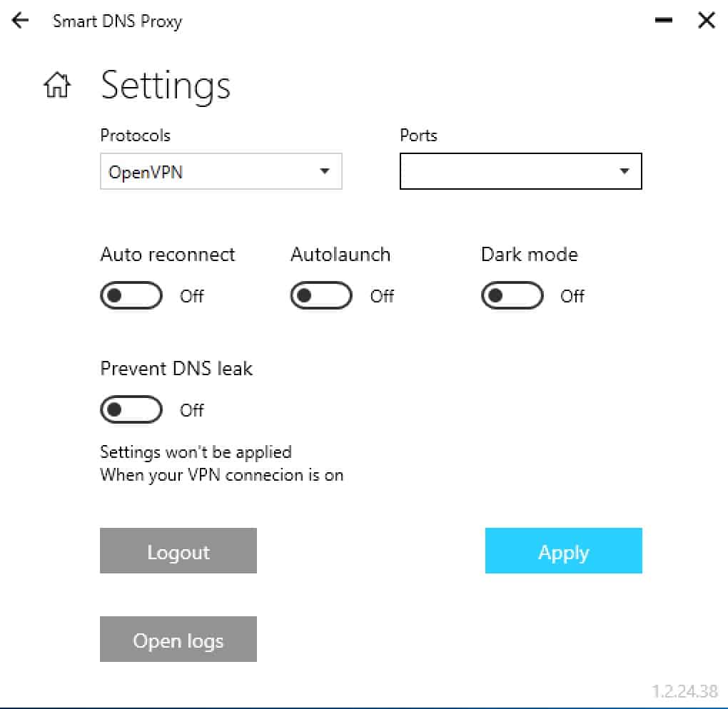
Task: Open logs using the Open logs button
Action: click(178, 639)
